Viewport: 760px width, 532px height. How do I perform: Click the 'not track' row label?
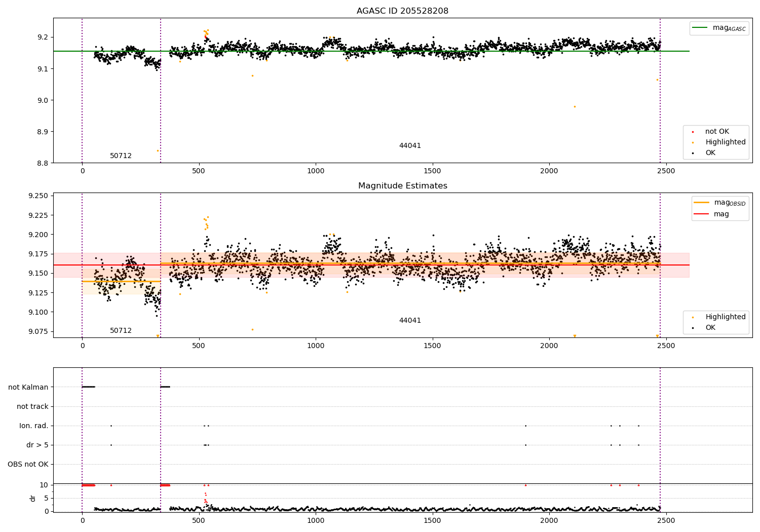coord(32,407)
